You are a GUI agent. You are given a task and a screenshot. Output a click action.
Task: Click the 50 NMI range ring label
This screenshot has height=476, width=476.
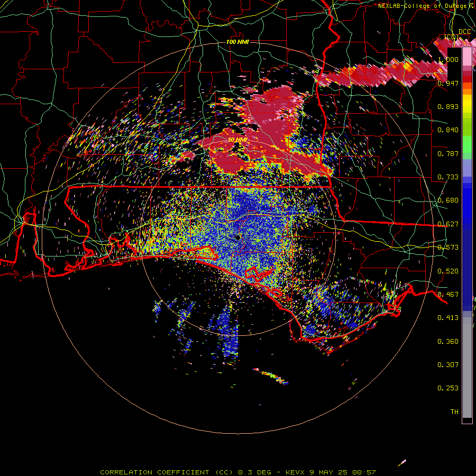pyautogui.click(x=237, y=140)
